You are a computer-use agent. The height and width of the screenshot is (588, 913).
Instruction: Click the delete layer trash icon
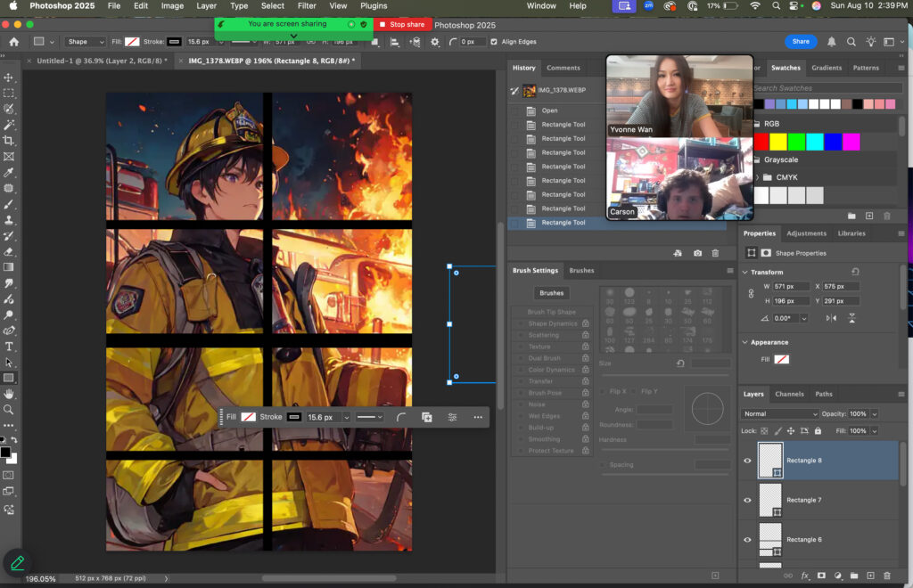pos(886,576)
